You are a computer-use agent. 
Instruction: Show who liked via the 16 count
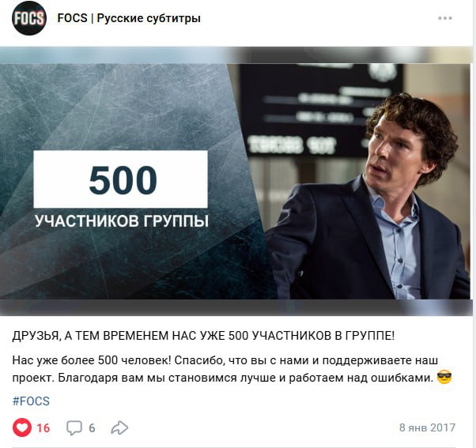pos(43,428)
